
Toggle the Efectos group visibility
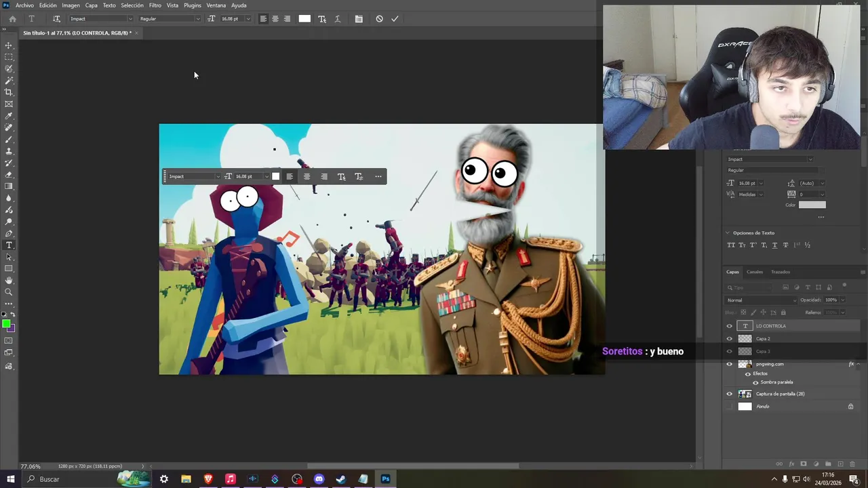point(748,373)
